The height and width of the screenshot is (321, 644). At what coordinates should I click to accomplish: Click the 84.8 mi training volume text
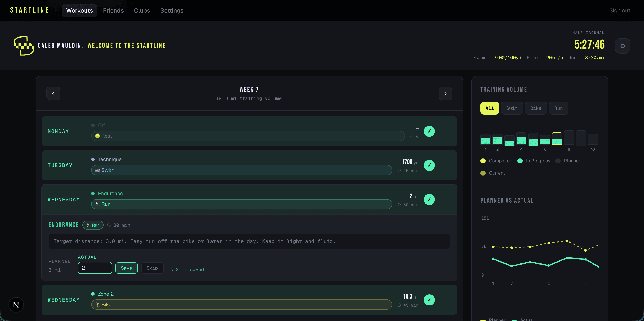(249, 98)
